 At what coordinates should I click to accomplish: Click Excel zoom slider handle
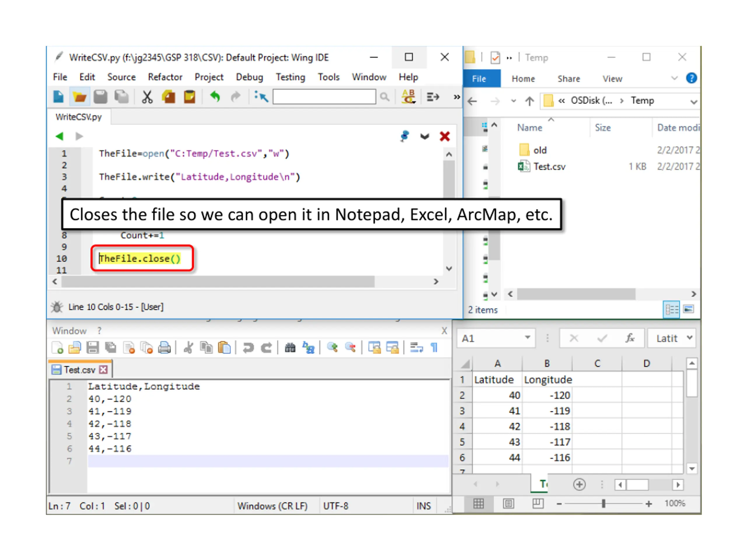pos(603,504)
